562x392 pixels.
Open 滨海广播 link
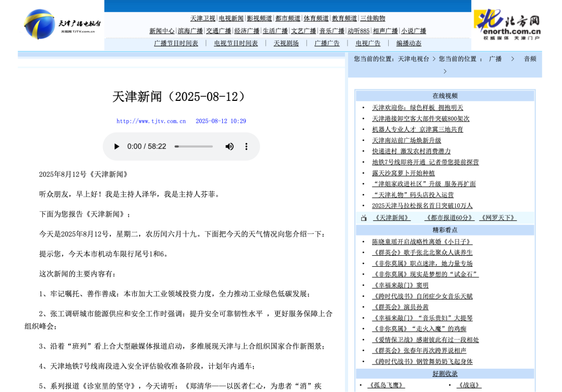(190, 31)
